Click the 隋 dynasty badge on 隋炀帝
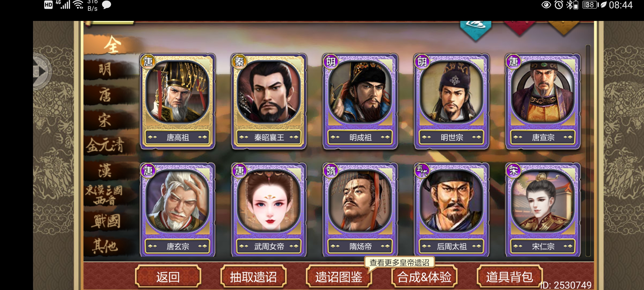The image size is (644, 290). click(x=331, y=170)
